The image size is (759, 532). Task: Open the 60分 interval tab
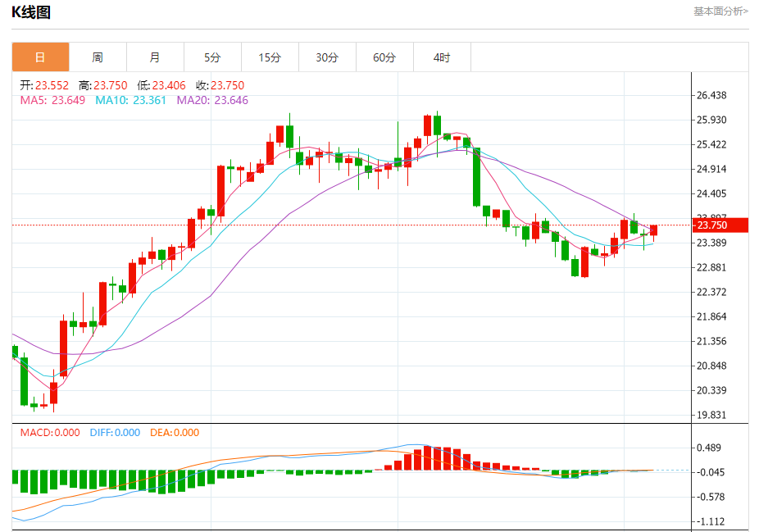point(384,57)
